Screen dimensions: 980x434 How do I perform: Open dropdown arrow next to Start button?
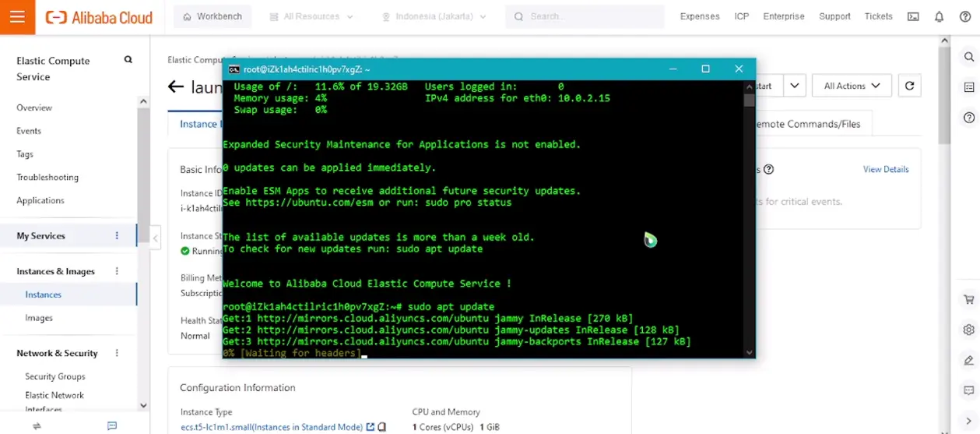[x=794, y=86]
